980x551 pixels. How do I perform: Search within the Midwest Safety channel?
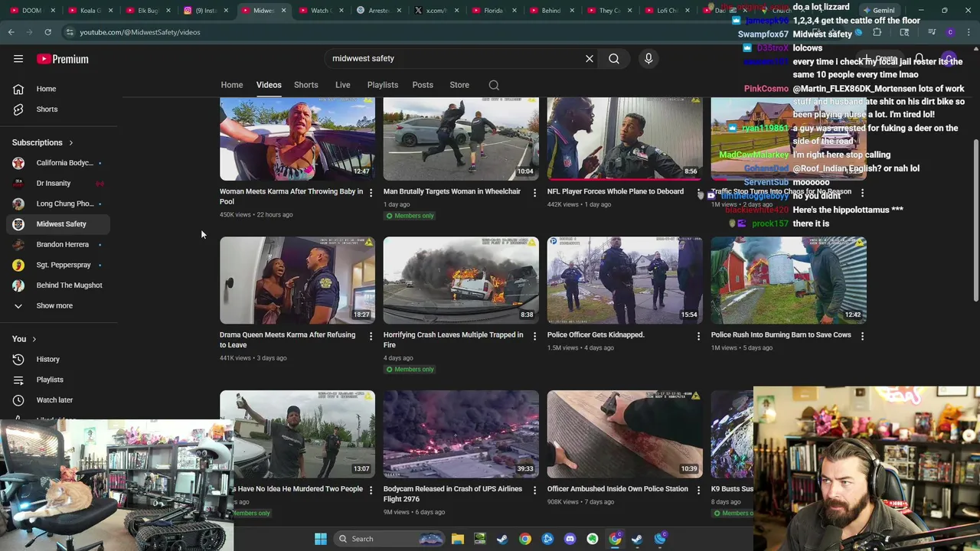tap(494, 85)
